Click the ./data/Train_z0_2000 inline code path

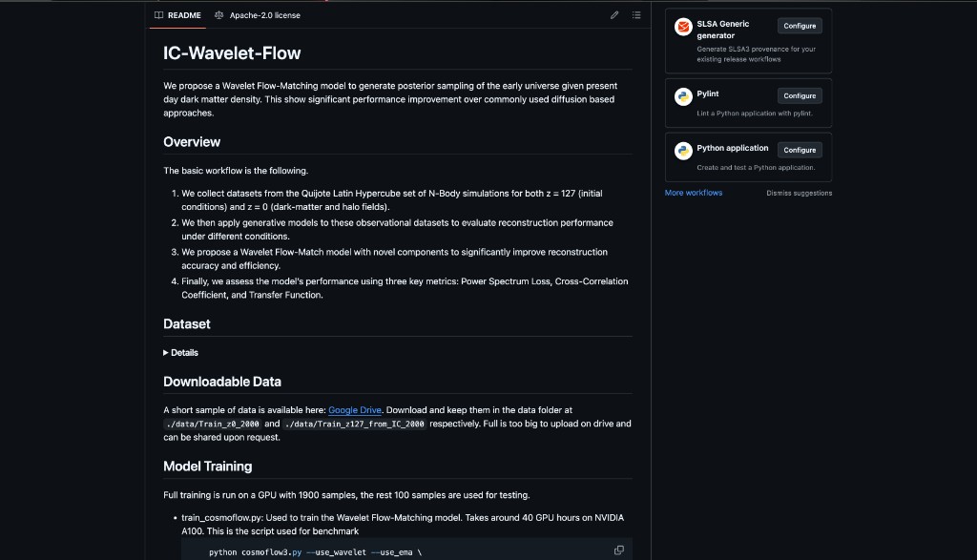pos(213,424)
